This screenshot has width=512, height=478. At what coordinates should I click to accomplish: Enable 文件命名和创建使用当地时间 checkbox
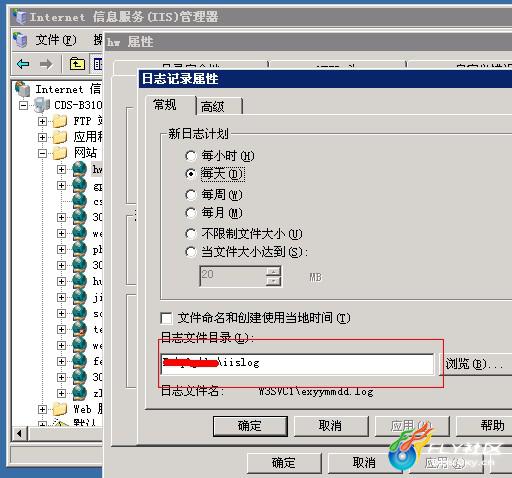point(166,318)
